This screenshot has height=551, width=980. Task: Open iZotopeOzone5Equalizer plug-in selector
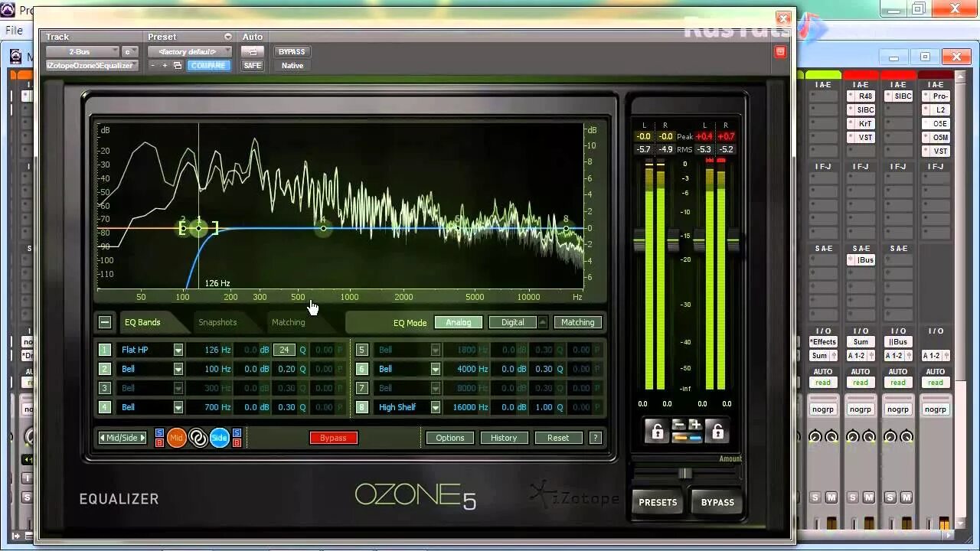(91, 65)
